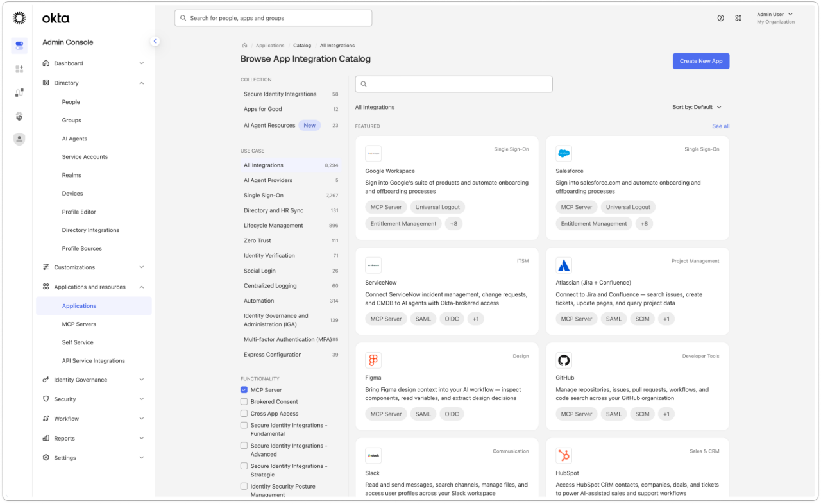Expand the Customizations chevron
The image size is (821, 504).
(x=142, y=267)
